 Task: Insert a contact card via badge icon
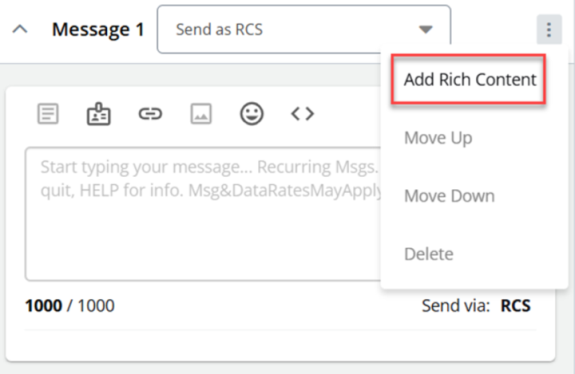click(98, 114)
